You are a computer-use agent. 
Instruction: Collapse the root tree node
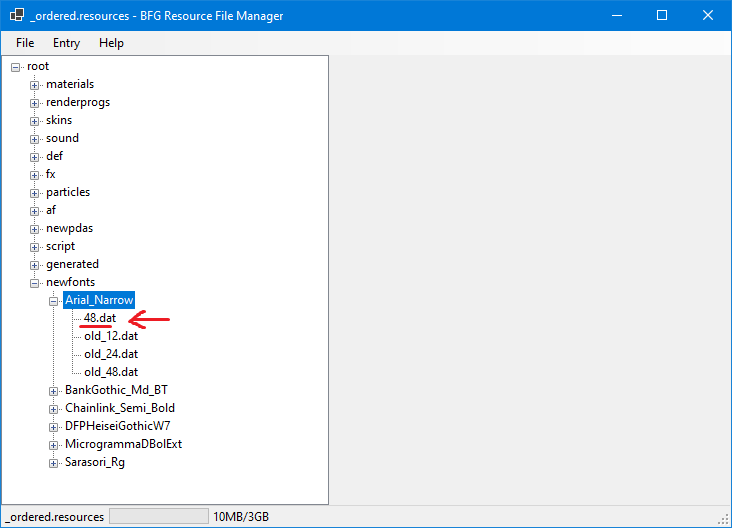15,67
